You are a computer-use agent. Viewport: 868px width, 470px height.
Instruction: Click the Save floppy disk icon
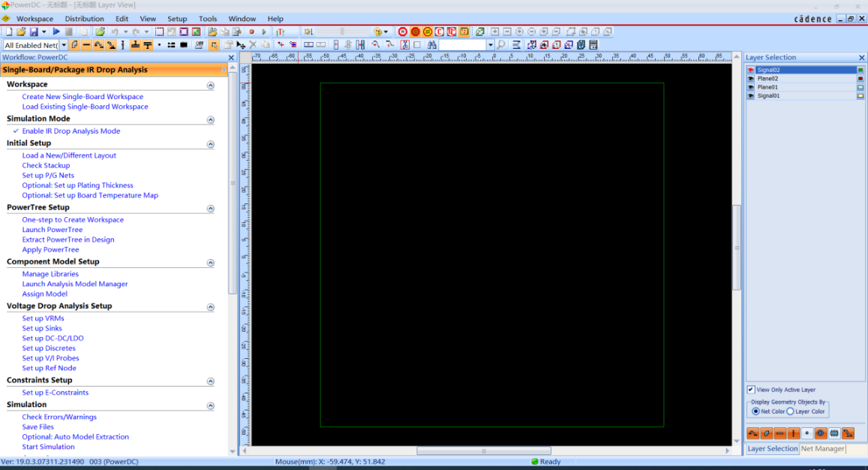click(34, 32)
